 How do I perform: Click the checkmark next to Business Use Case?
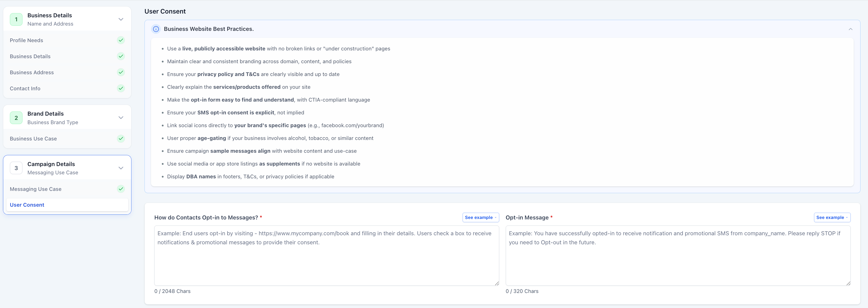121,138
